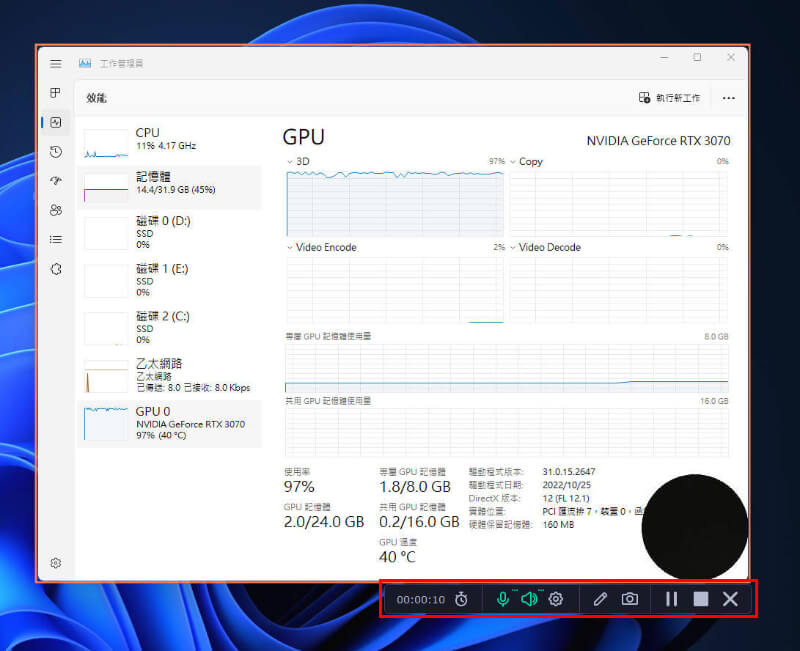Click driver version 31.0.15.2647
The image size is (800, 651).
[x=569, y=472]
